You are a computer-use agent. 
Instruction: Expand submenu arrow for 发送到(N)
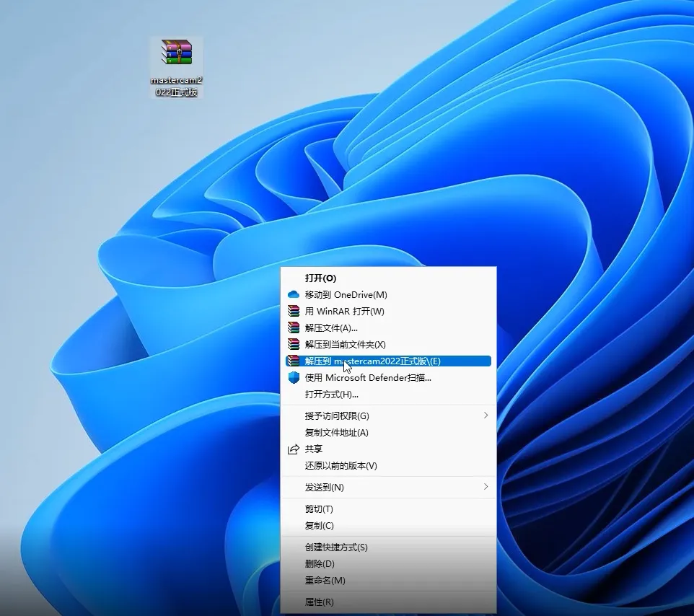pyautogui.click(x=486, y=487)
